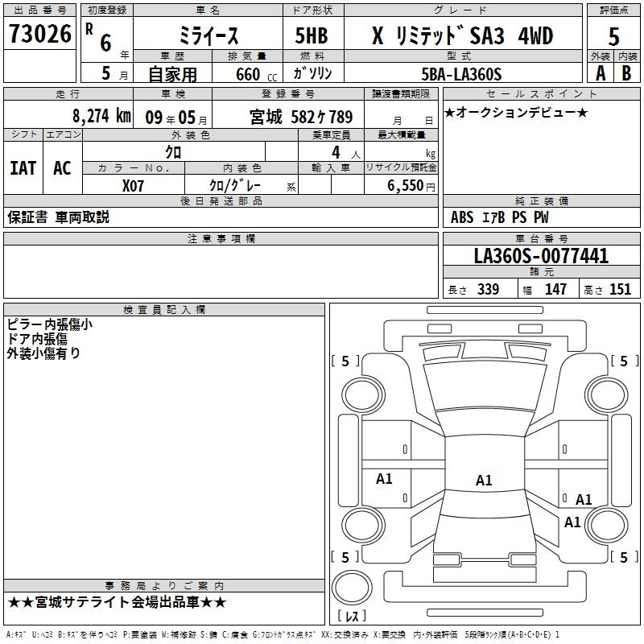The height and width of the screenshot is (644, 644).
Task: Select the lot number 73026
Action: pyautogui.click(x=39, y=35)
